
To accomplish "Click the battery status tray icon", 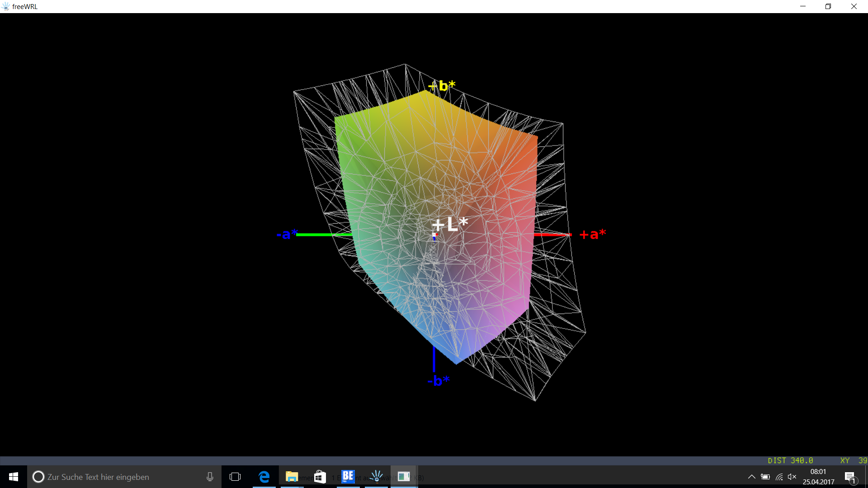I will (765, 477).
